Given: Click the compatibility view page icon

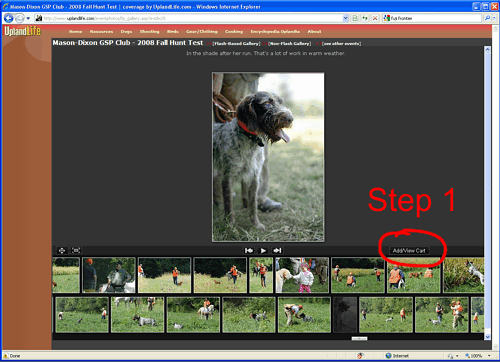Looking at the screenshot, I should tap(355, 18).
